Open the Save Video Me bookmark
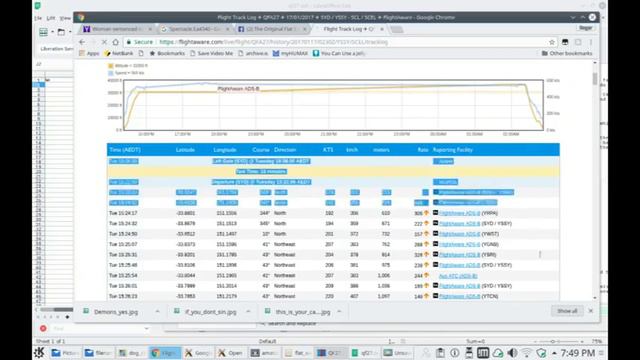Viewport: 640px width, 360px height. pyautogui.click(x=211, y=53)
